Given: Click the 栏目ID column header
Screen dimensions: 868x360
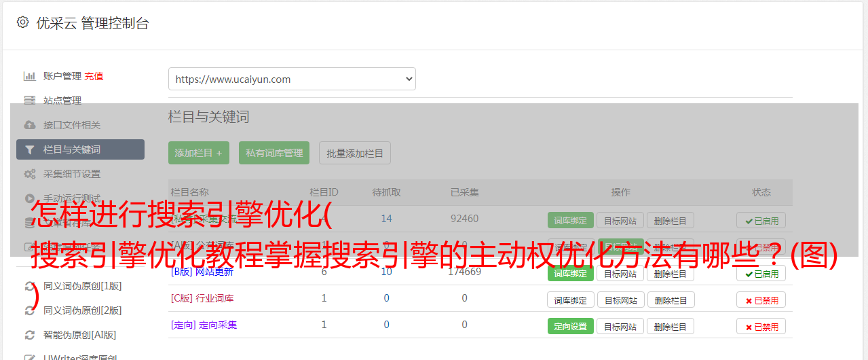Looking at the screenshot, I should pyautogui.click(x=324, y=192).
